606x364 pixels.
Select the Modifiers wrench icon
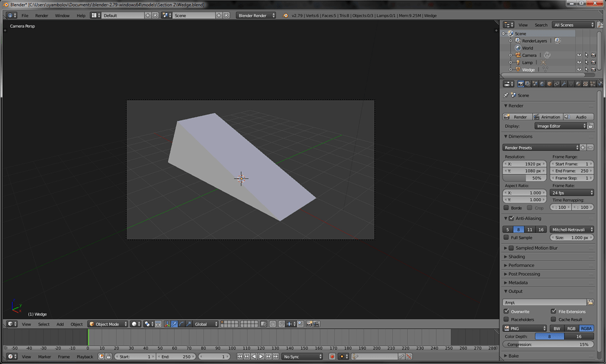564,83
